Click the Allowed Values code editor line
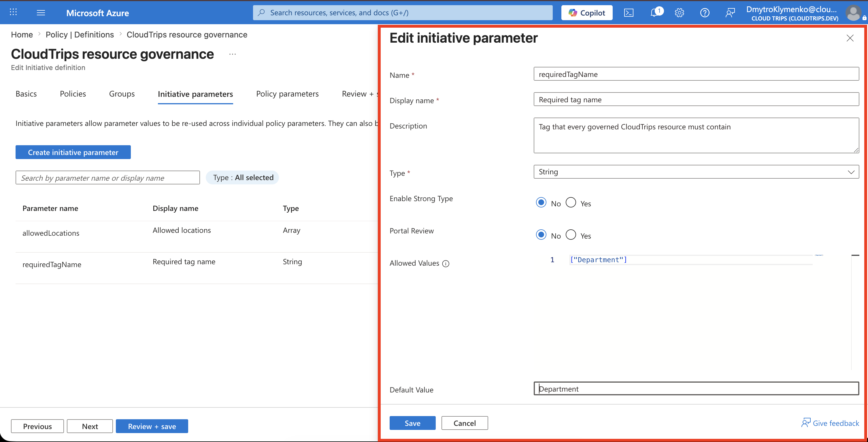868x442 pixels. (691, 260)
